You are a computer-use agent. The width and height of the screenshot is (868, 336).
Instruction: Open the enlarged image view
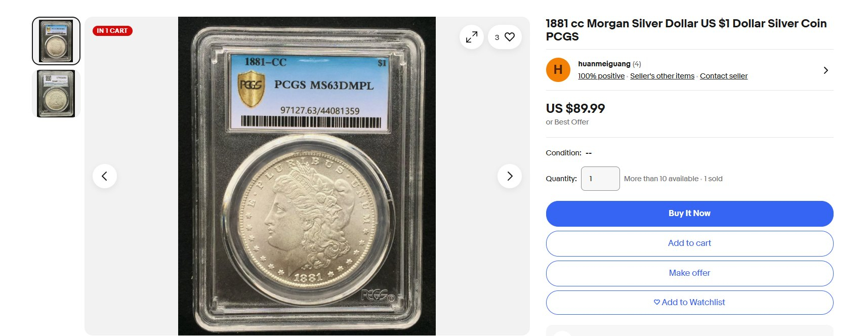click(472, 37)
